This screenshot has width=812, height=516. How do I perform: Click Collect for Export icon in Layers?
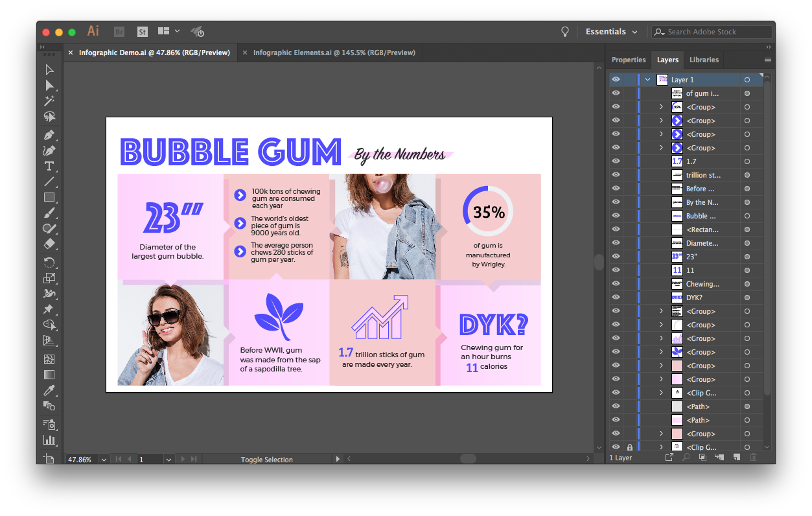point(669,458)
